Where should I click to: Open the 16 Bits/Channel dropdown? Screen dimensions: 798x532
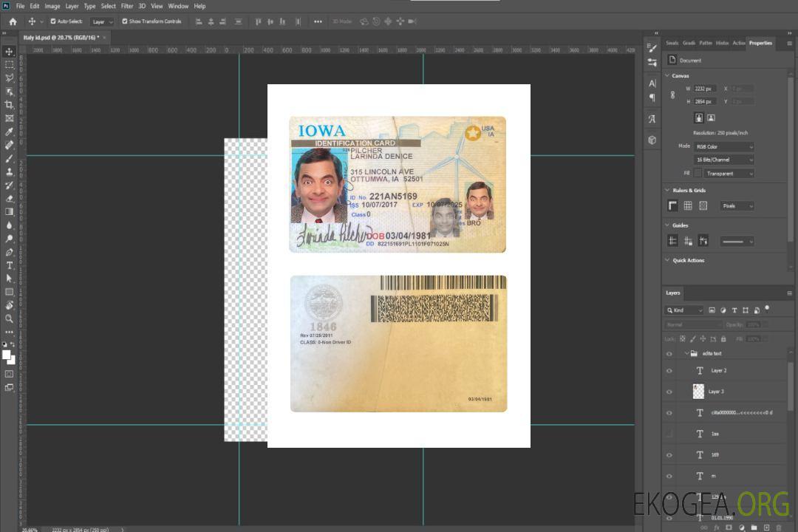coord(723,160)
